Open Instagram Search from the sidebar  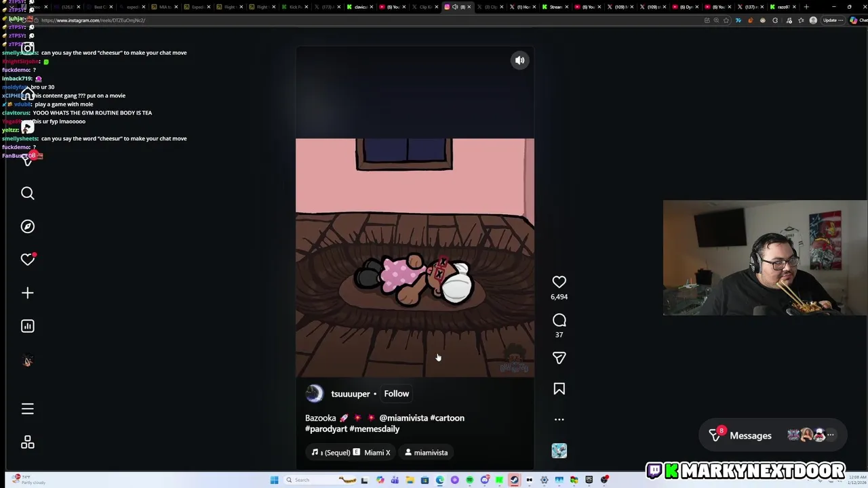coord(27,194)
